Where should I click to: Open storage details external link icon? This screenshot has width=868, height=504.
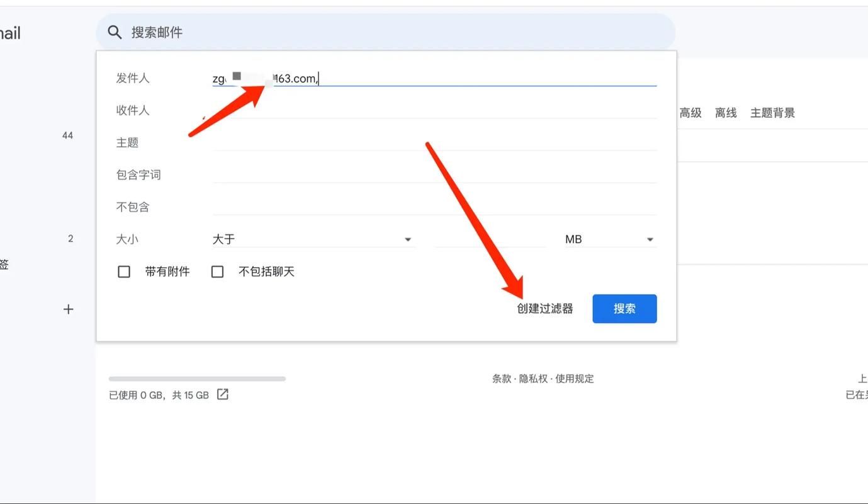coord(223,394)
